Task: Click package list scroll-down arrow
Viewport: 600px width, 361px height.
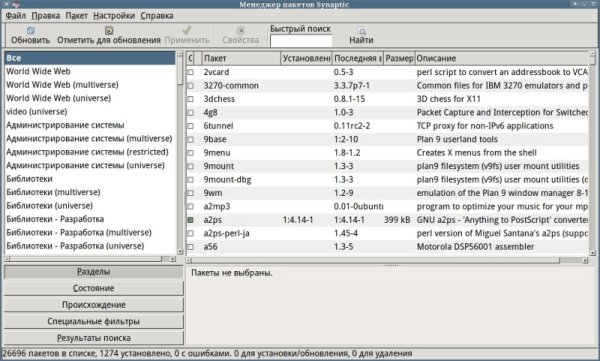Action: tap(592, 253)
